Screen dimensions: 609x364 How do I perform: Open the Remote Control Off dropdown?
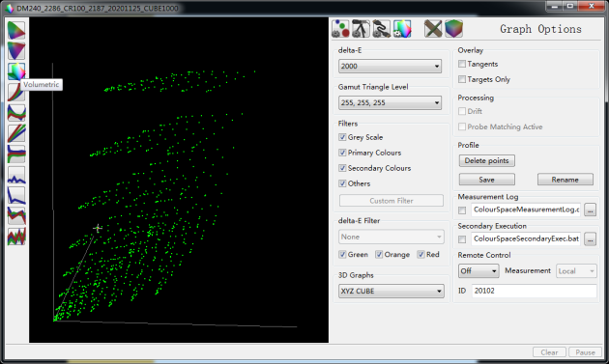point(478,271)
